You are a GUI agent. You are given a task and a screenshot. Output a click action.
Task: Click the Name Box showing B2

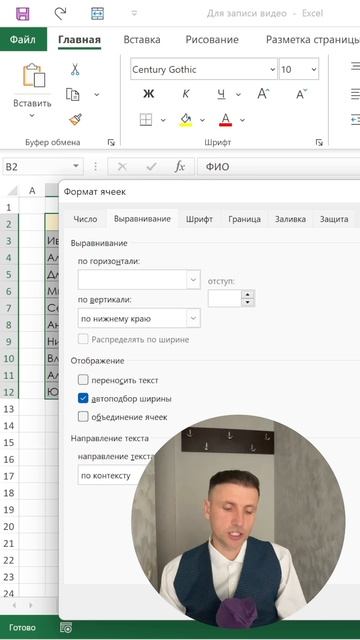coord(36,167)
